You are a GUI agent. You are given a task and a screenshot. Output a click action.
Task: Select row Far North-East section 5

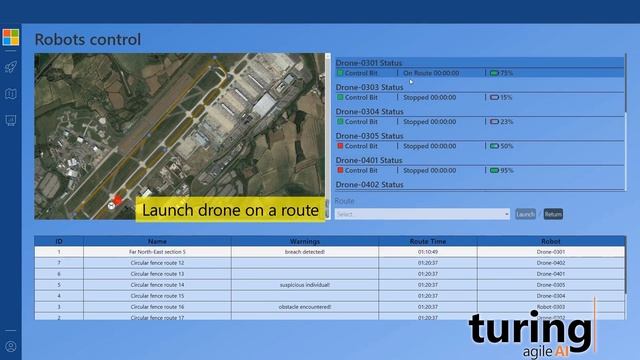[x=329, y=252]
